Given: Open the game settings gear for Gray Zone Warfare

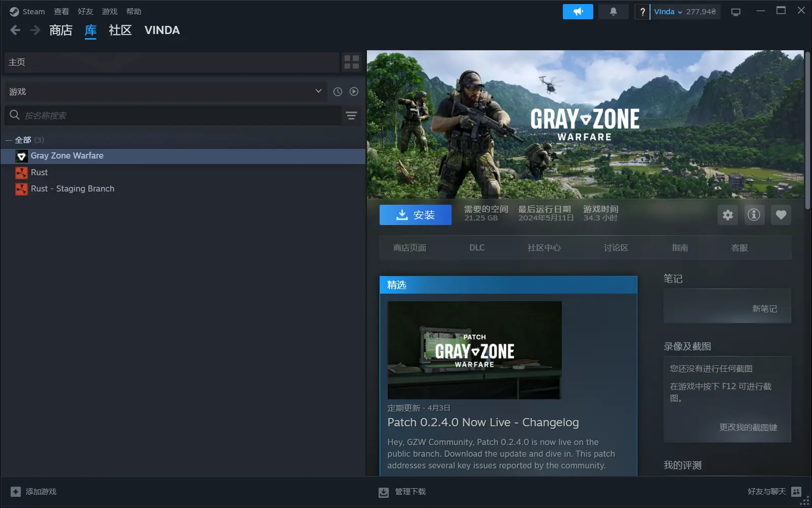Looking at the screenshot, I should (x=727, y=214).
